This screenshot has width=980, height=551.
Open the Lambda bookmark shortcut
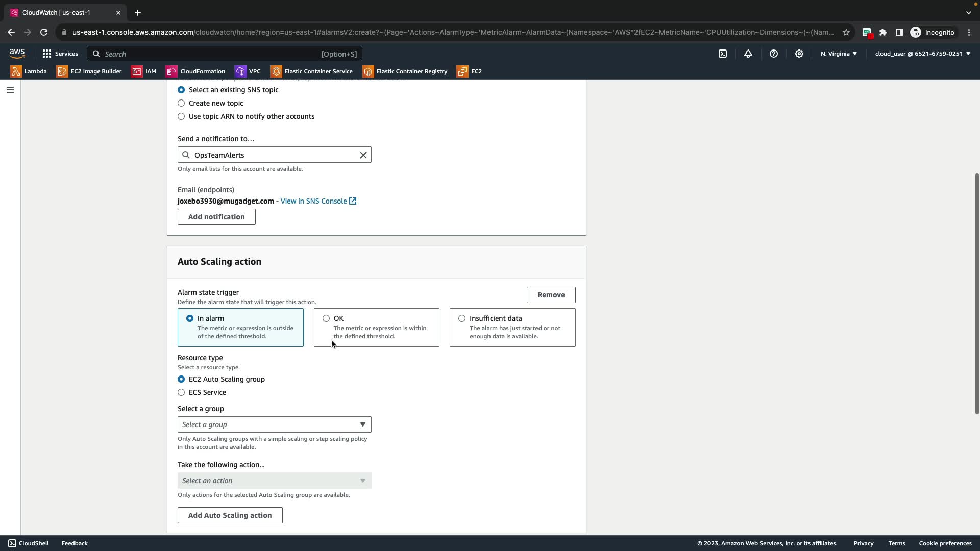[29, 71]
